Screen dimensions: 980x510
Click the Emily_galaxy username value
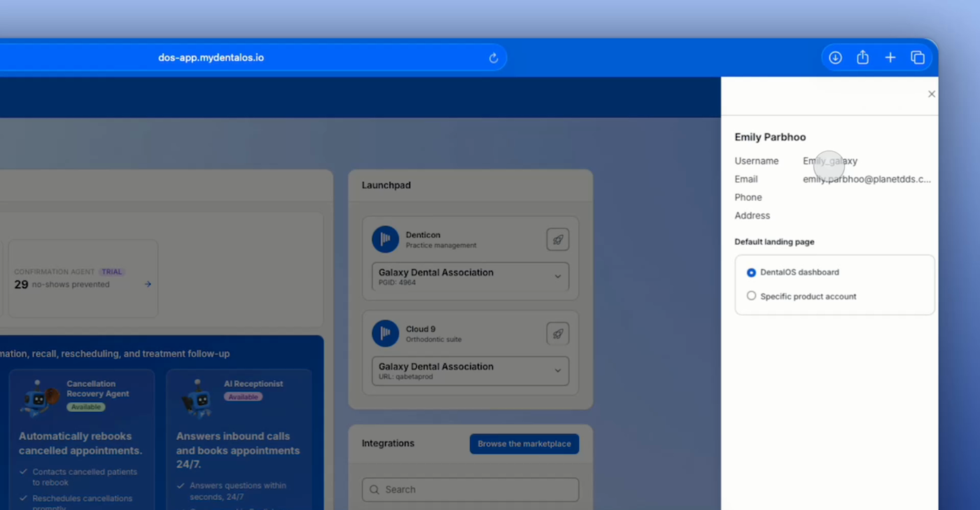click(830, 161)
